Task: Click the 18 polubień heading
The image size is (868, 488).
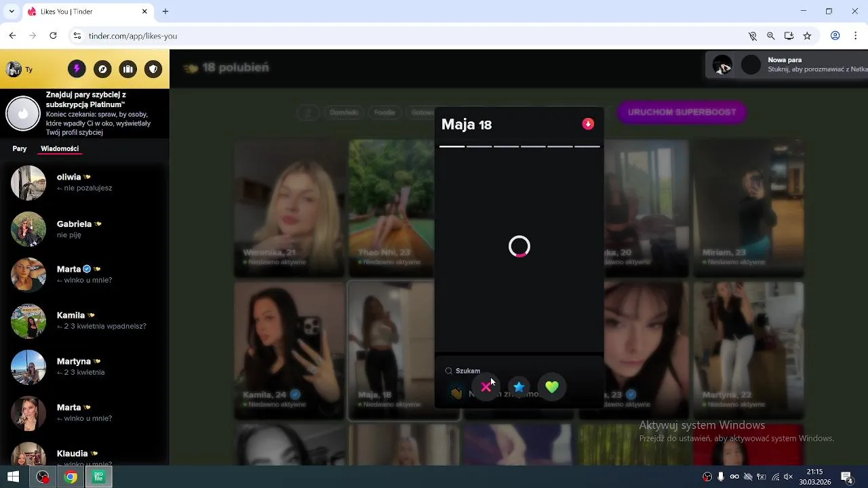Action: (235, 68)
